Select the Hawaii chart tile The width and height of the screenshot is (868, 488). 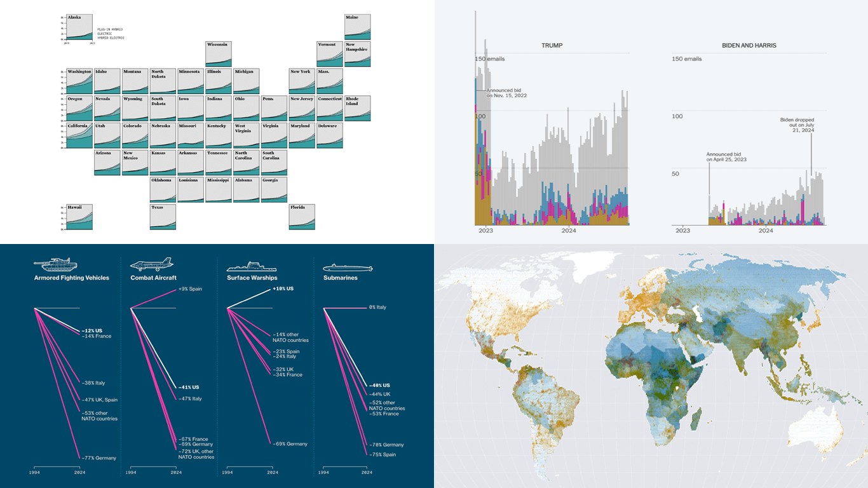(79, 217)
